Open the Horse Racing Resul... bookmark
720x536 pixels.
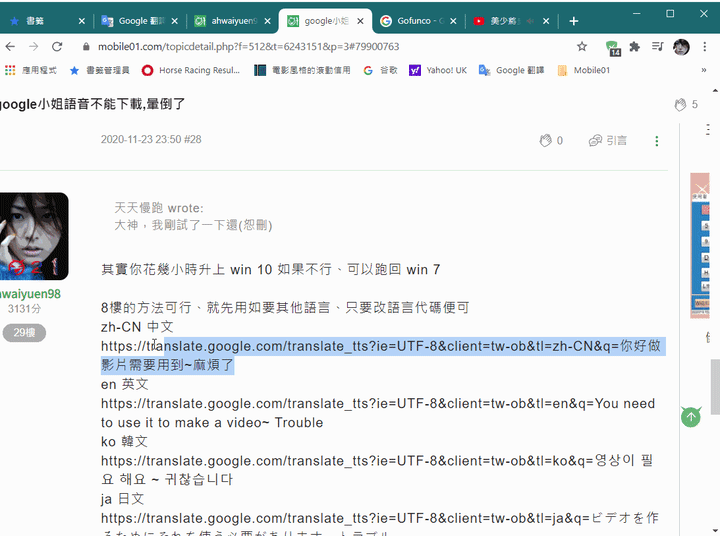[191, 70]
